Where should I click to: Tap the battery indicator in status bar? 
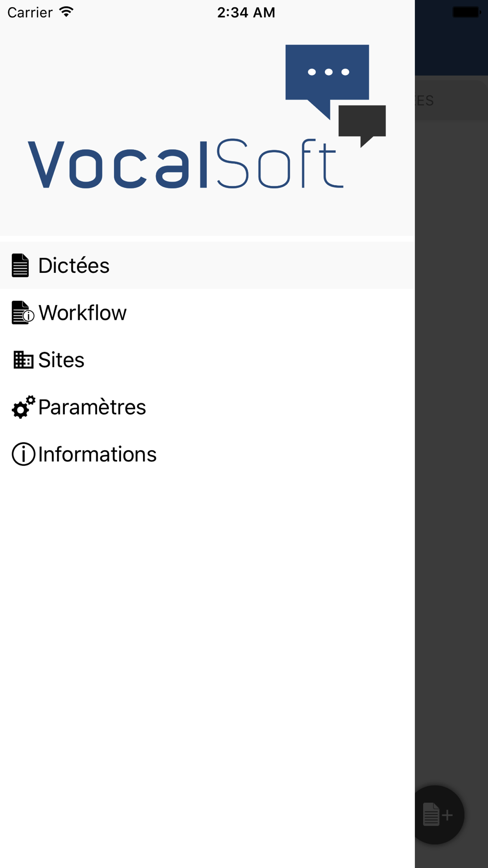pyautogui.click(x=466, y=12)
